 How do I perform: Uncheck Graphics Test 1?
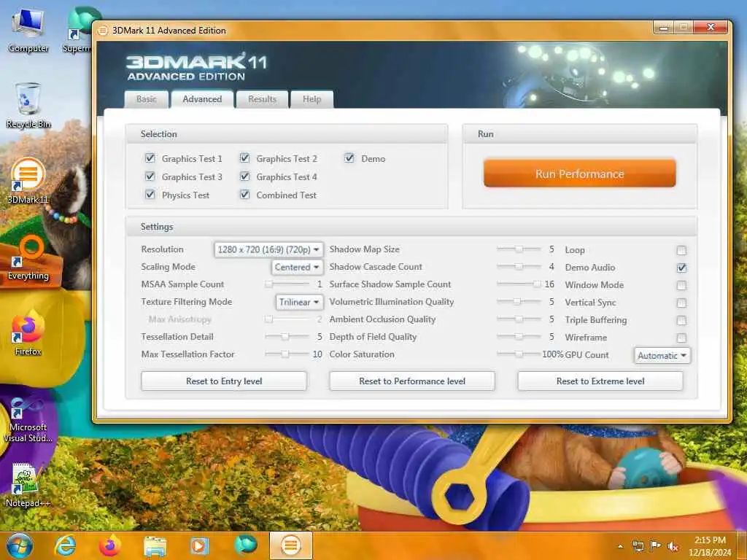(x=150, y=158)
